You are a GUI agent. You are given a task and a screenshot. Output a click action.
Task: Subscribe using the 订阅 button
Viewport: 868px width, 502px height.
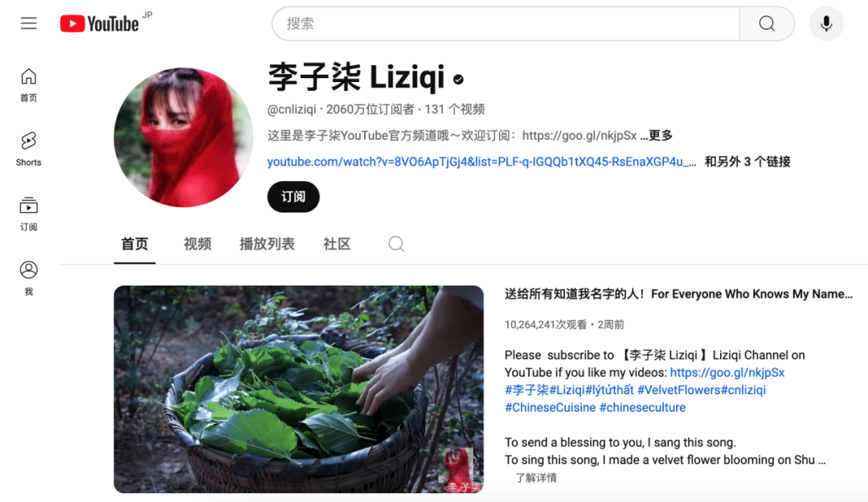[293, 197]
